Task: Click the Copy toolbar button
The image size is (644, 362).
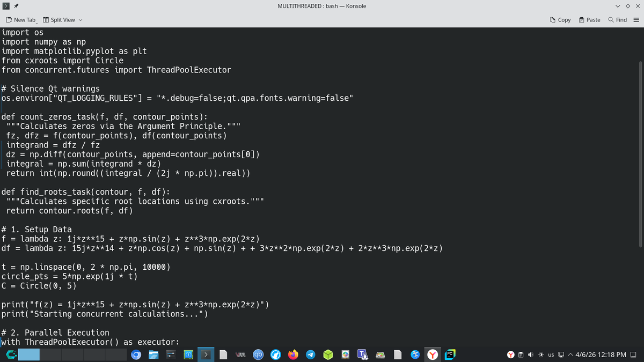Action: click(x=560, y=20)
